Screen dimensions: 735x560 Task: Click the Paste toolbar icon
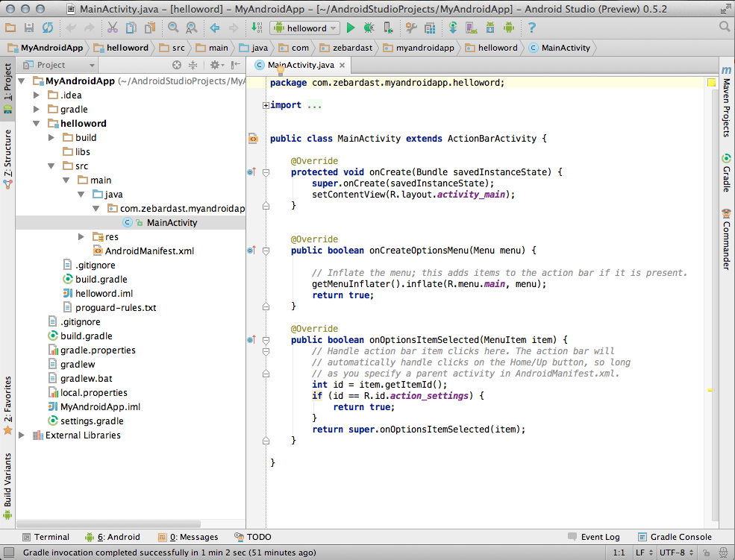[150, 28]
